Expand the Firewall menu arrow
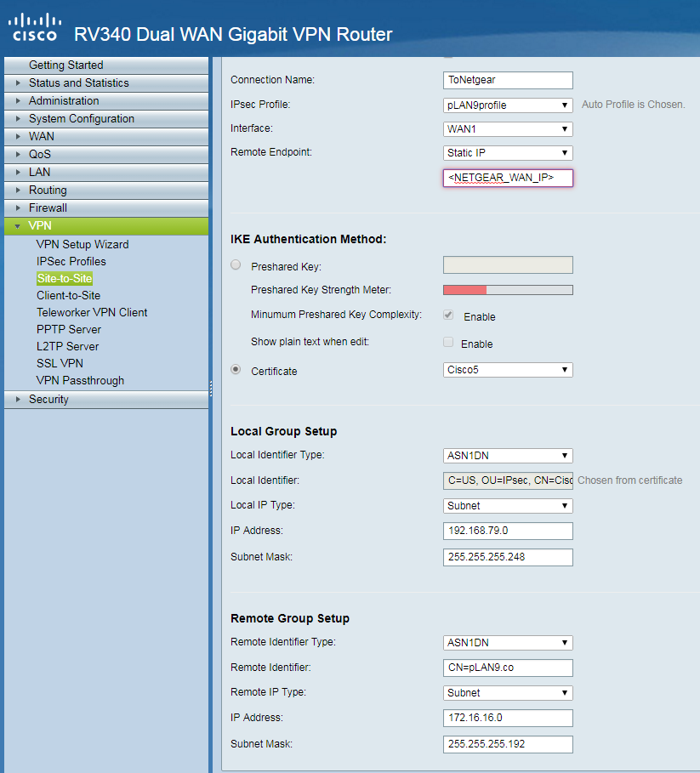This screenshot has height=773, width=700. 18,208
